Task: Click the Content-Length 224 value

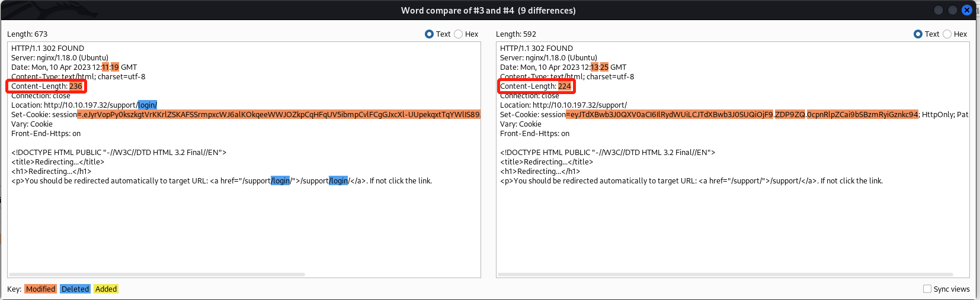Action: [565, 86]
